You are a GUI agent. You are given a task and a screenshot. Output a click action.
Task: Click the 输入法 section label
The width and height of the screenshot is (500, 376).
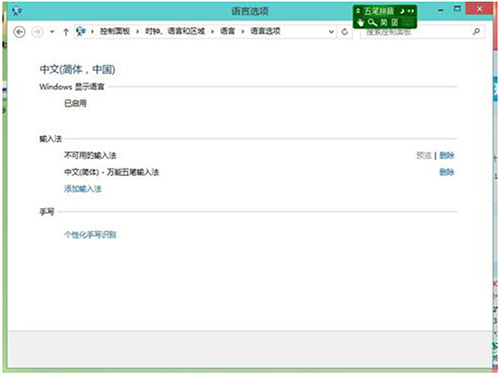pos(51,139)
